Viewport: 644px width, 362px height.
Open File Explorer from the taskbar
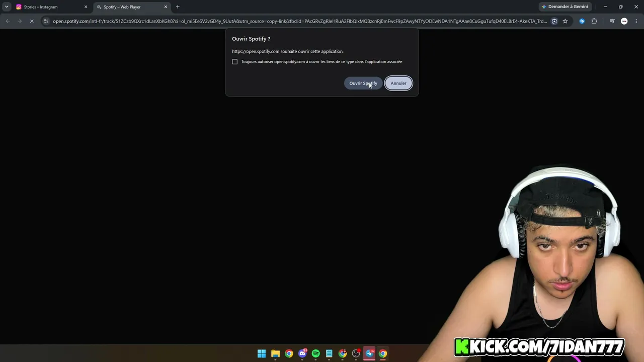tap(275, 353)
